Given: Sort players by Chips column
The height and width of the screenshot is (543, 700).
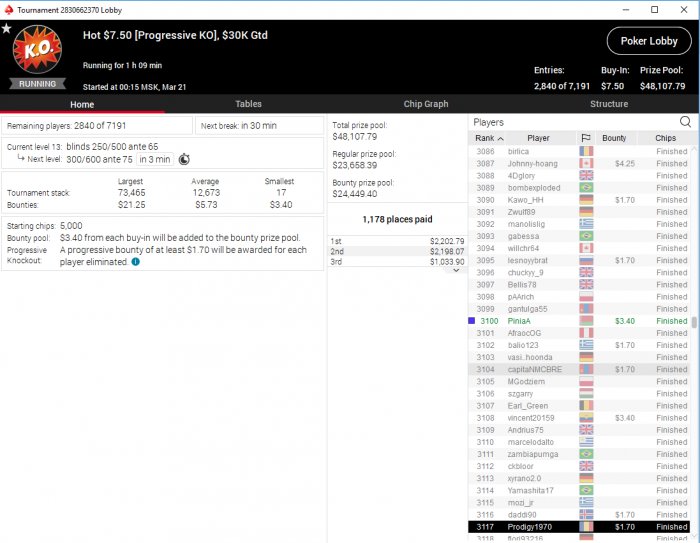Looking at the screenshot, I should [x=665, y=138].
